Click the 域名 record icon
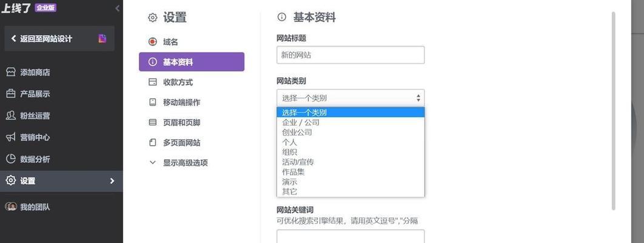The width and height of the screenshot is (644, 243). 153,42
